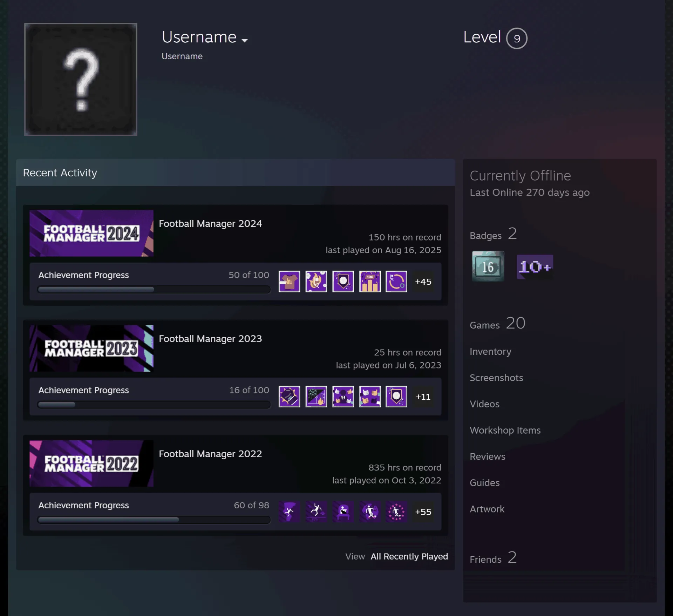Image resolution: width=673 pixels, height=616 pixels.
Task: Open the Football Manager 2022 title link
Action: coord(210,454)
